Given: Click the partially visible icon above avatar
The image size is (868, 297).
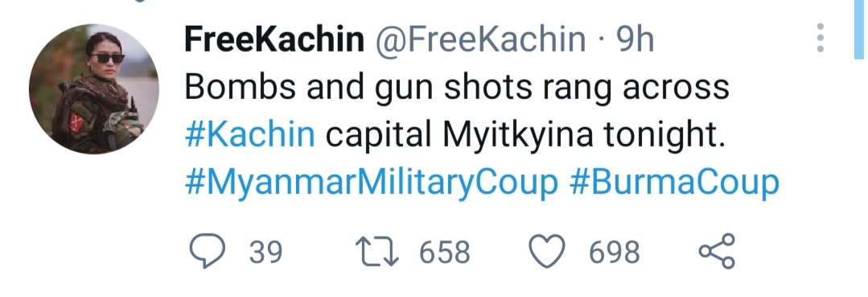Looking at the screenshot, I should [x=139, y=1].
